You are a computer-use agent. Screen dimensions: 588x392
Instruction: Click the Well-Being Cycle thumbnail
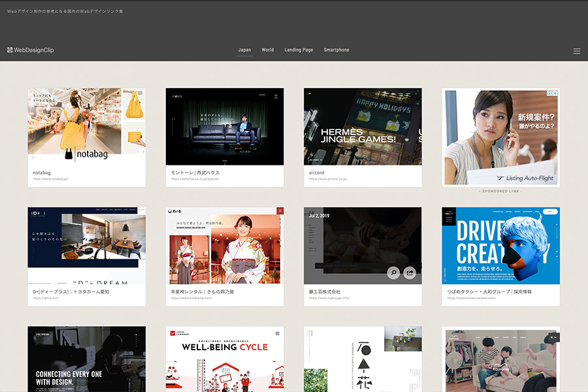(225, 359)
